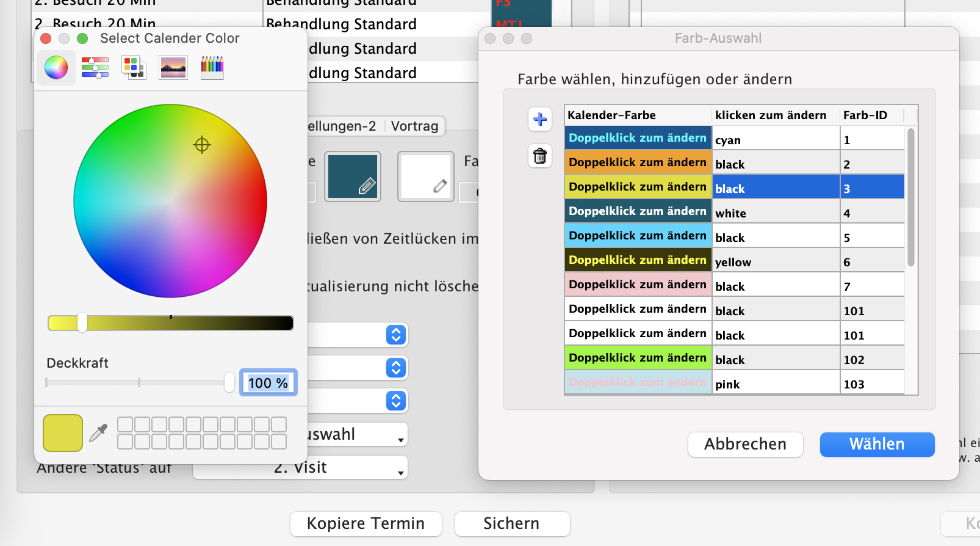Click the Deckkraft opacity percentage field

point(268,383)
